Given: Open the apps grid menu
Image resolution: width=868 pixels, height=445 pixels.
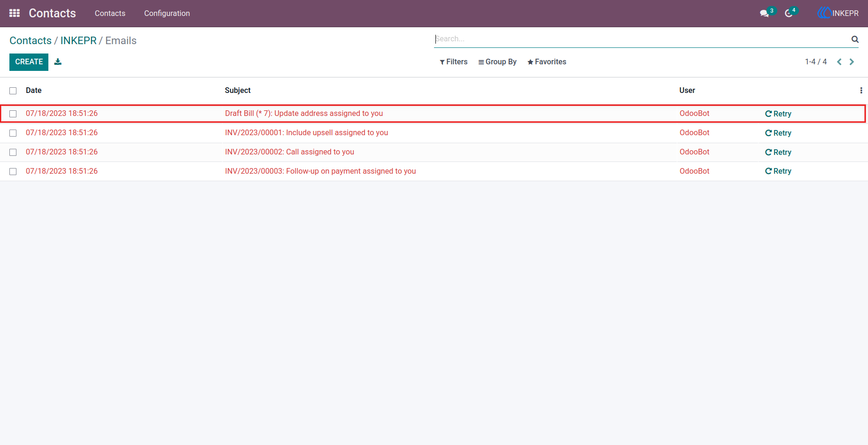Looking at the screenshot, I should click(15, 13).
